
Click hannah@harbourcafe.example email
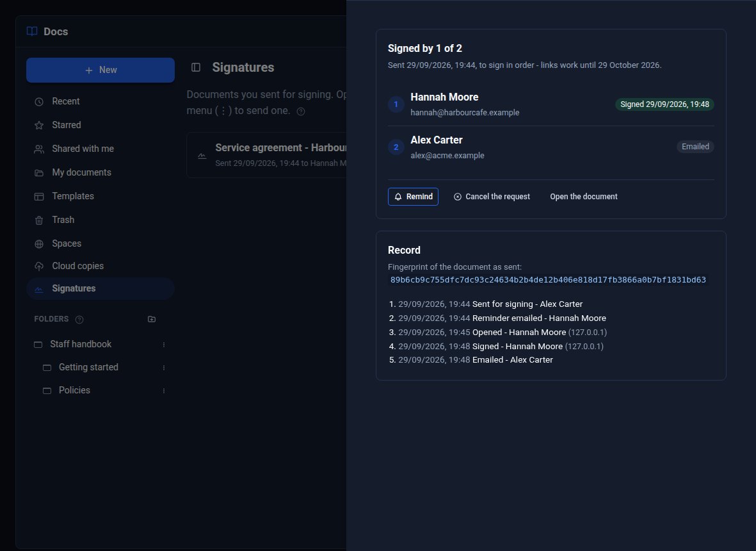(465, 112)
